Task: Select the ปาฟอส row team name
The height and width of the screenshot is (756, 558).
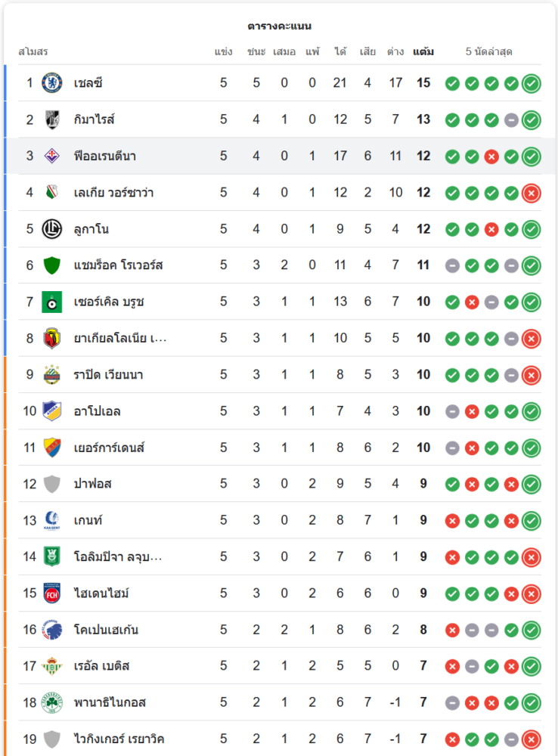Action: (93, 484)
